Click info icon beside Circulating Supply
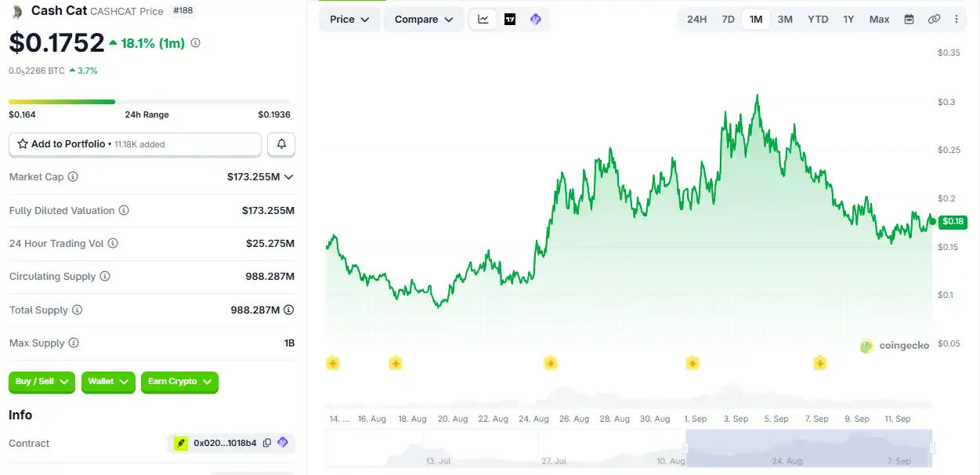Image resolution: width=980 pixels, height=475 pixels. pos(105,277)
